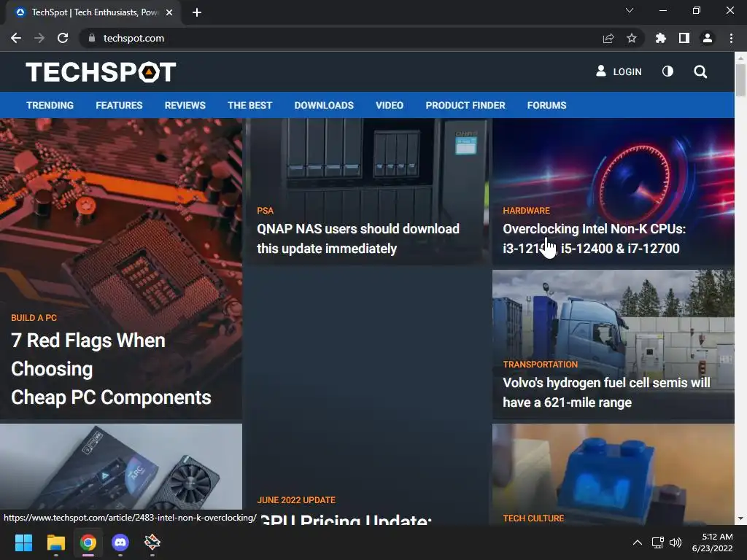Open the VIDEO menu

tap(390, 105)
